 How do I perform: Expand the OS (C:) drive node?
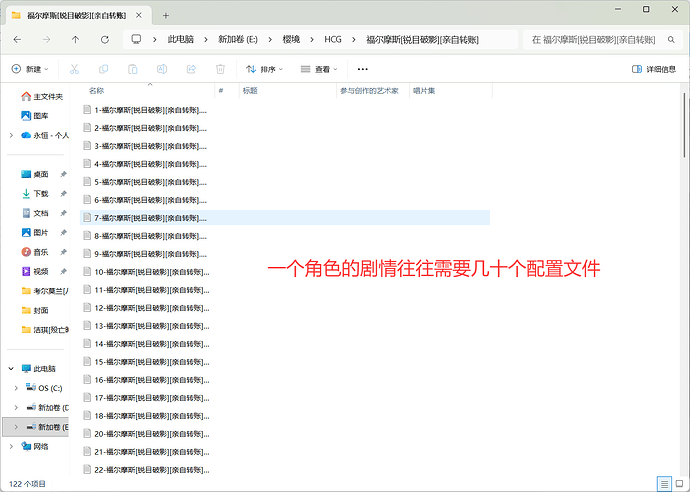pyautogui.click(x=16, y=388)
